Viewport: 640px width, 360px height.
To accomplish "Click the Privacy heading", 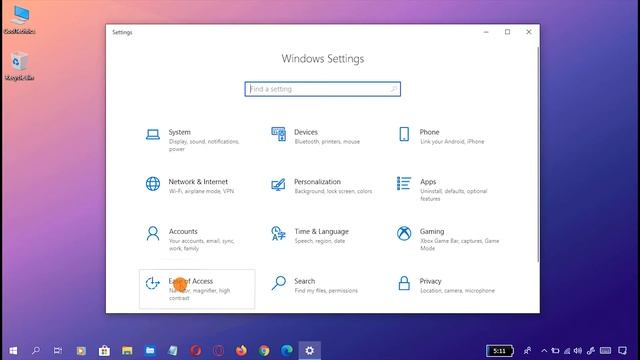I will (431, 281).
